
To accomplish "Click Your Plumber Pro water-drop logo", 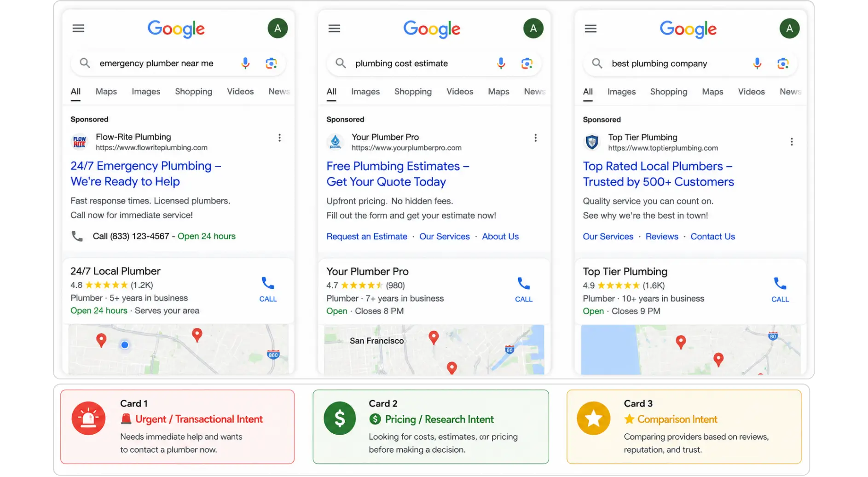I will pos(336,142).
